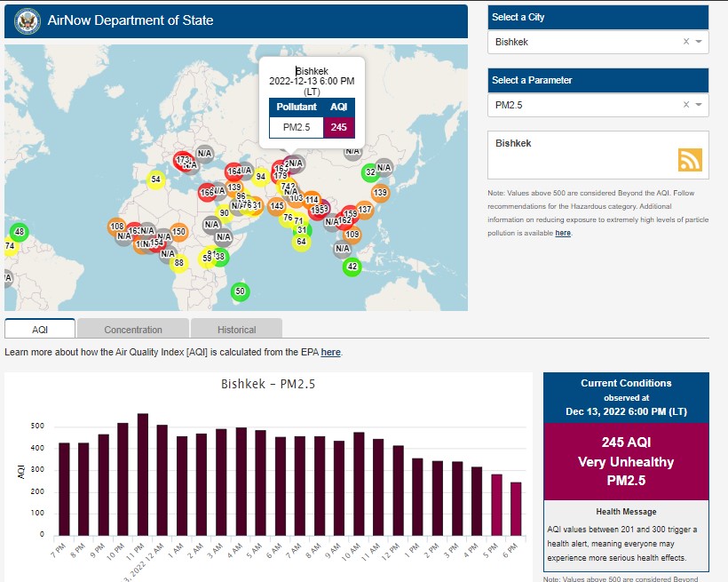
Task: Click the green map marker showing 50
Action: coord(240,291)
